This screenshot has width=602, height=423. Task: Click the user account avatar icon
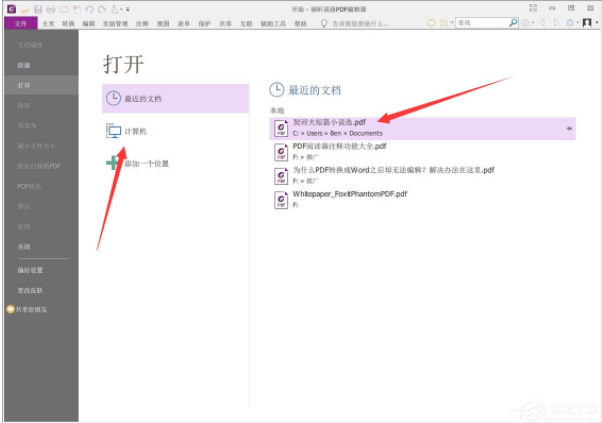(x=587, y=23)
